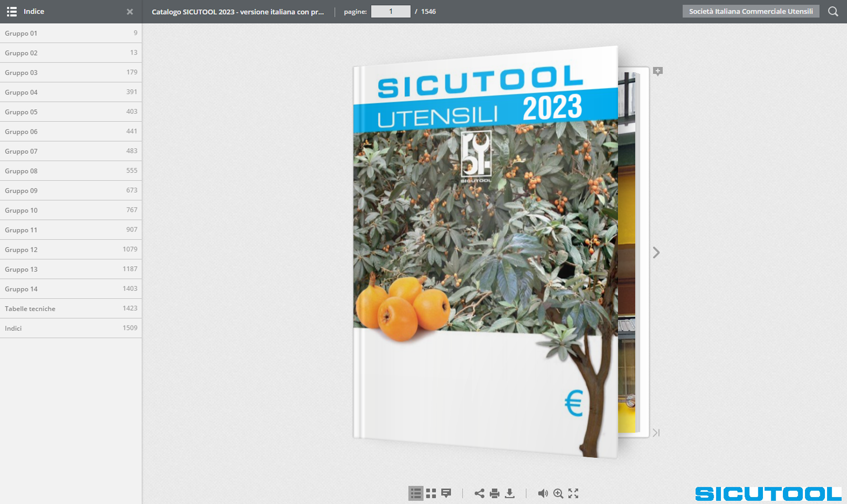Click the share icon

point(479,493)
